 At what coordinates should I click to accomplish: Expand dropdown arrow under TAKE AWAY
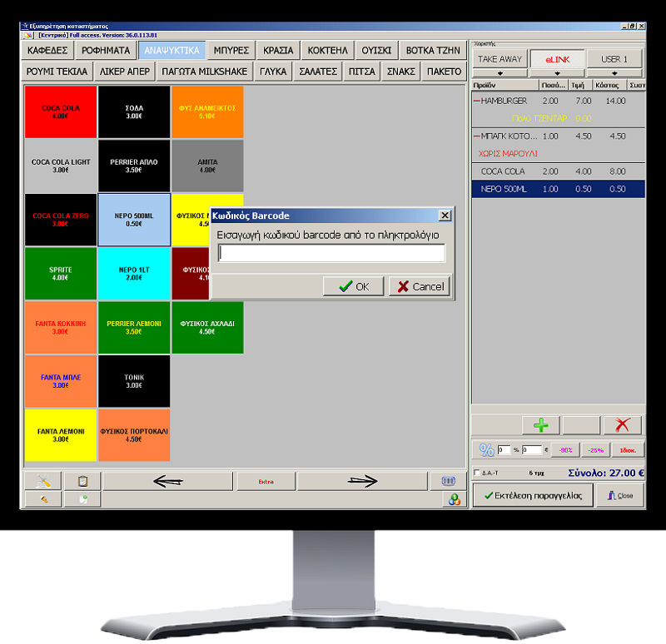[x=500, y=73]
